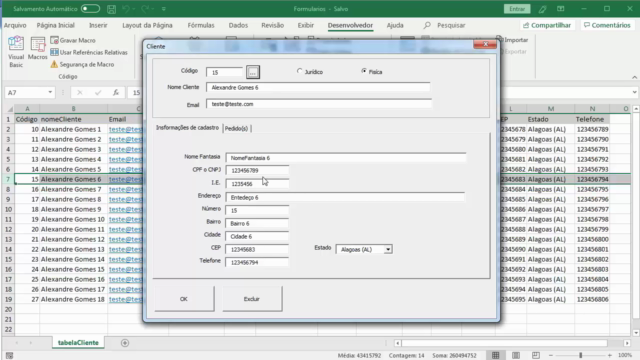The width and height of the screenshot is (640, 360).
Task: Toggle the Salvamento Automático switch
Action: tap(90, 9)
